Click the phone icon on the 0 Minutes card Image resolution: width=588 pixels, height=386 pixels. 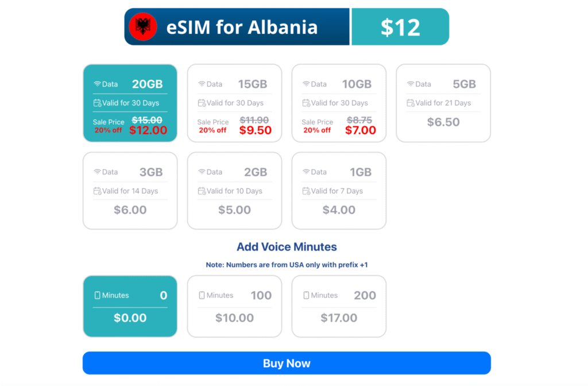(x=97, y=295)
